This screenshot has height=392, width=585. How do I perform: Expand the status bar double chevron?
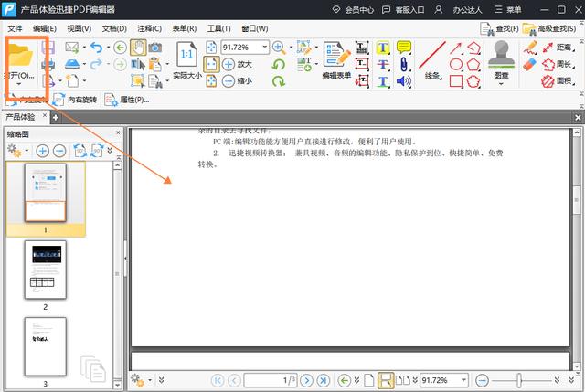click(161, 380)
